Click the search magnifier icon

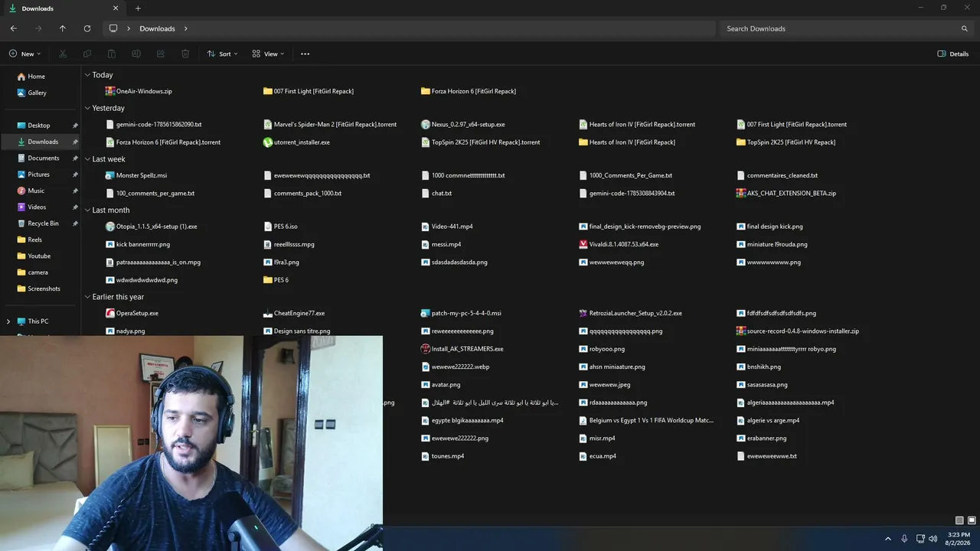(965, 28)
